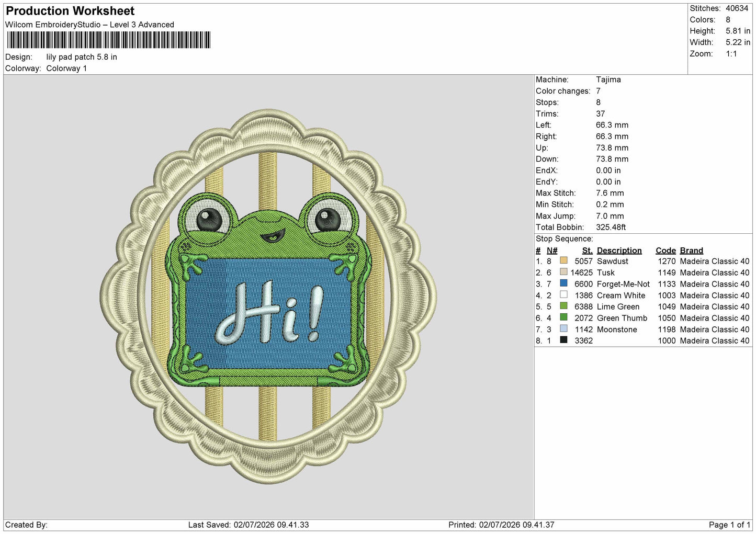Click the 'Green Thumb' description text

coord(622,318)
